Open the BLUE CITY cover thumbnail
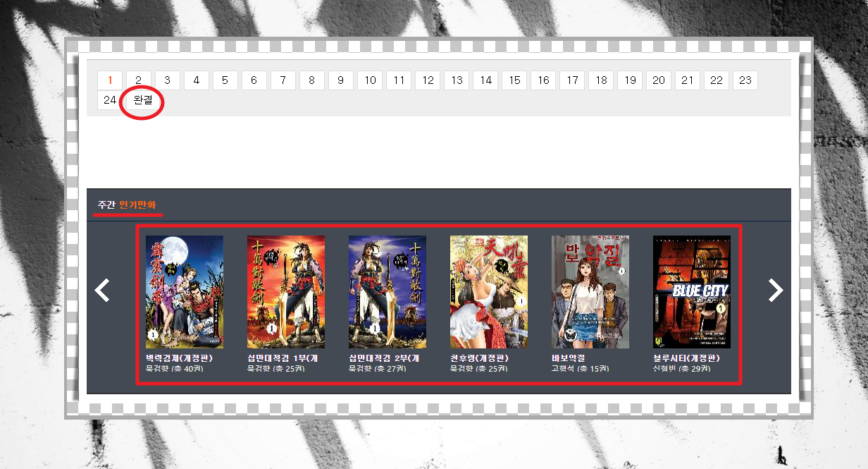 pyautogui.click(x=692, y=292)
